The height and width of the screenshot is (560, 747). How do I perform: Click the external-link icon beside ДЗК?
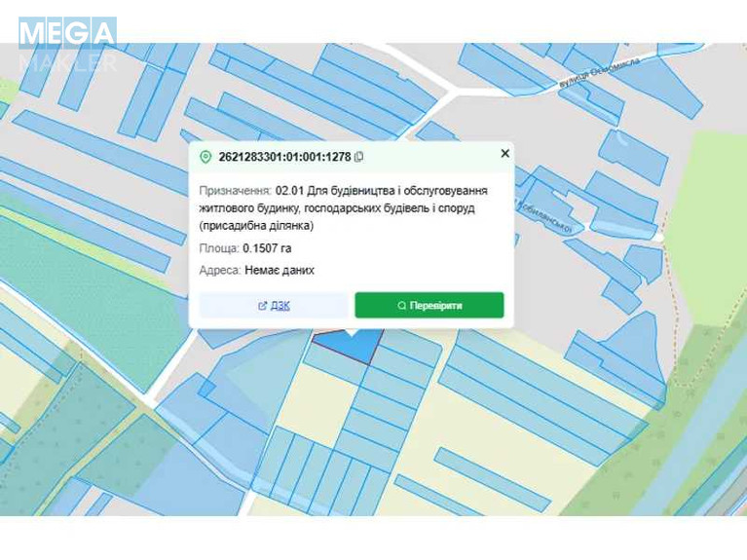pyautogui.click(x=262, y=306)
